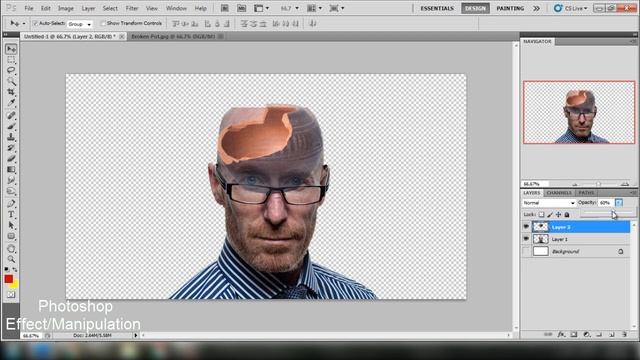The image size is (640, 360).
Task: Launch Bridge from the application bar
Action: pos(225,8)
